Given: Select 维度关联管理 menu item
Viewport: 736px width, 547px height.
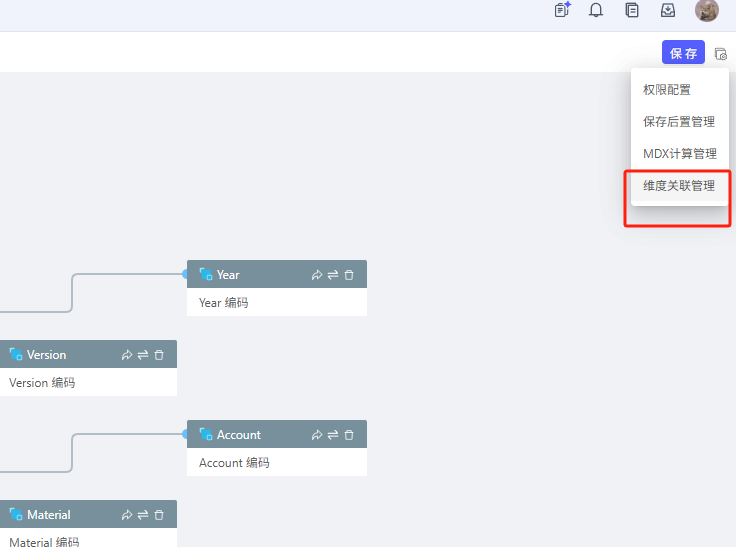Looking at the screenshot, I should [680, 185].
